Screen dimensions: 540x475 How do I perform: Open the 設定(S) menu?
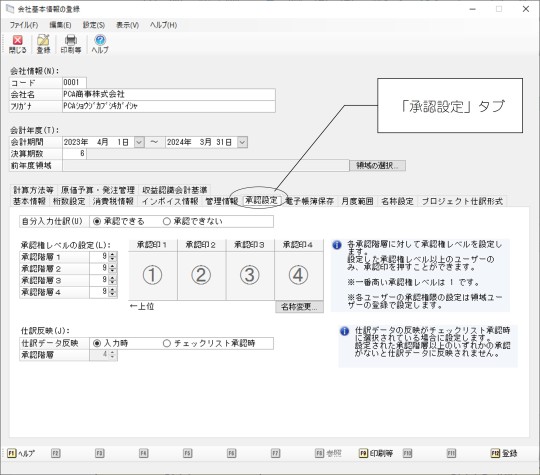(94, 25)
